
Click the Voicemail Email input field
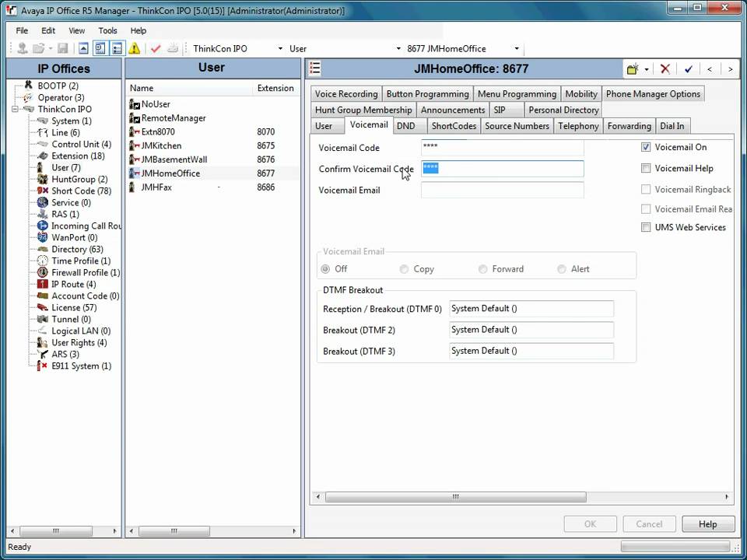tap(502, 190)
